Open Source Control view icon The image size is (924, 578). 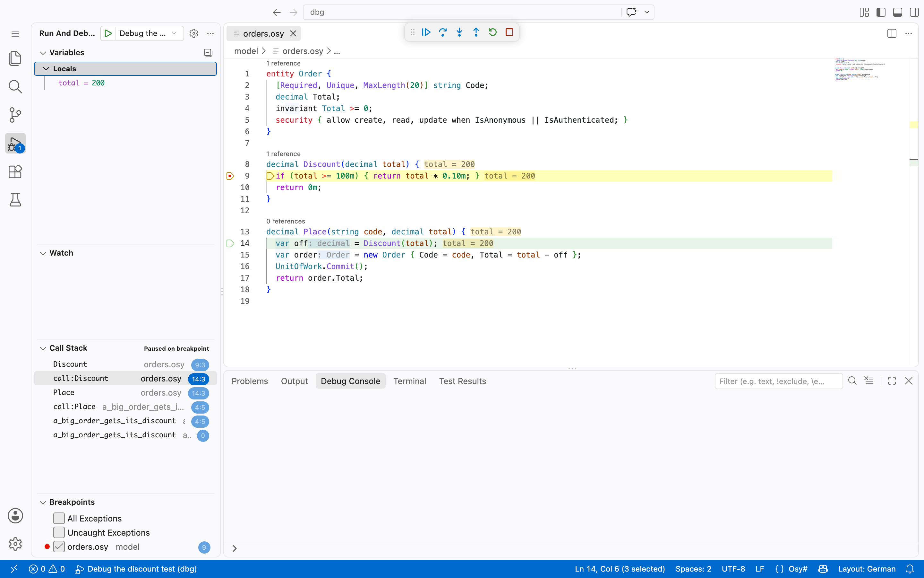pos(15,115)
